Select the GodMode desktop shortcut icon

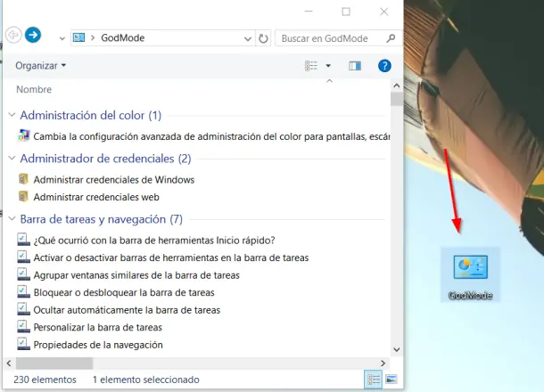click(x=471, y=275)
